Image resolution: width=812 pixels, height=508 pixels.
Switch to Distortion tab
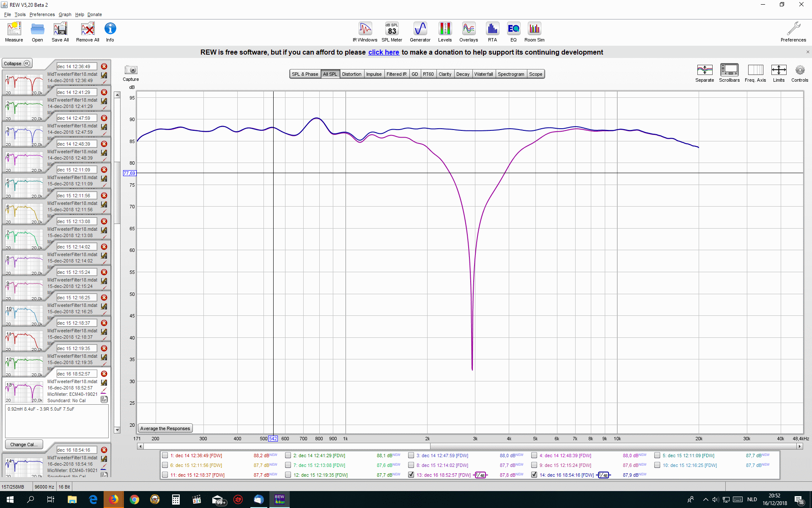(x=352, y=74)
